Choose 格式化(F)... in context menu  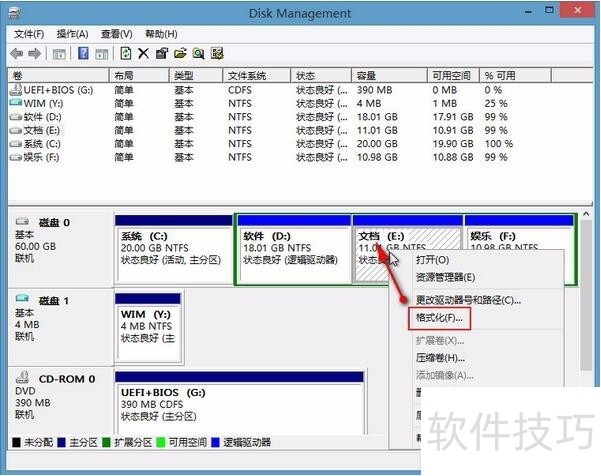[x=439, y=318]
